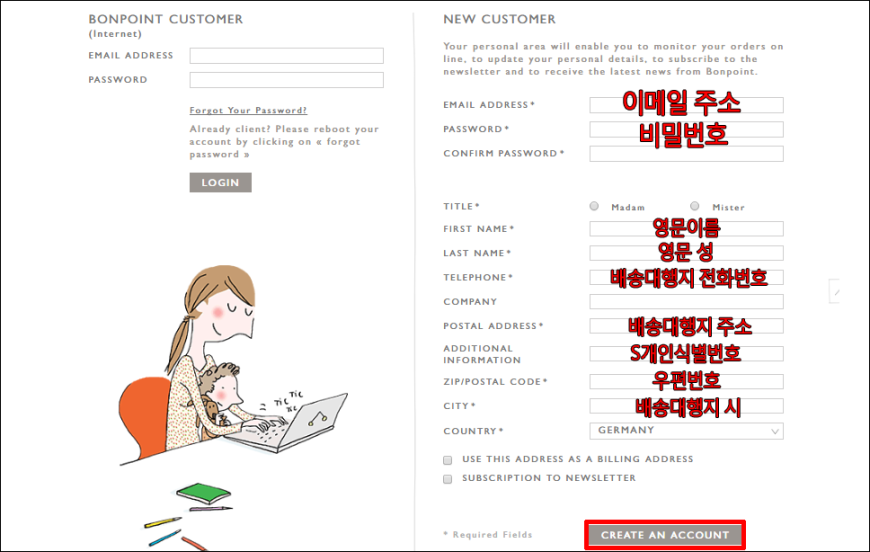This screenshot has width=870, height=552.
Task: Click the side tab icon at right edge
Action: [x=834, y=291]
